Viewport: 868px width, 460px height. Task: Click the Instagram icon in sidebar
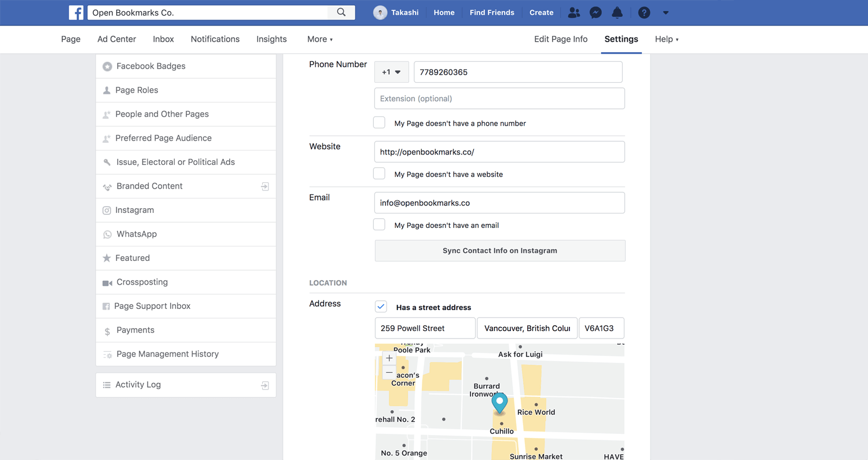tap(106, 211)
